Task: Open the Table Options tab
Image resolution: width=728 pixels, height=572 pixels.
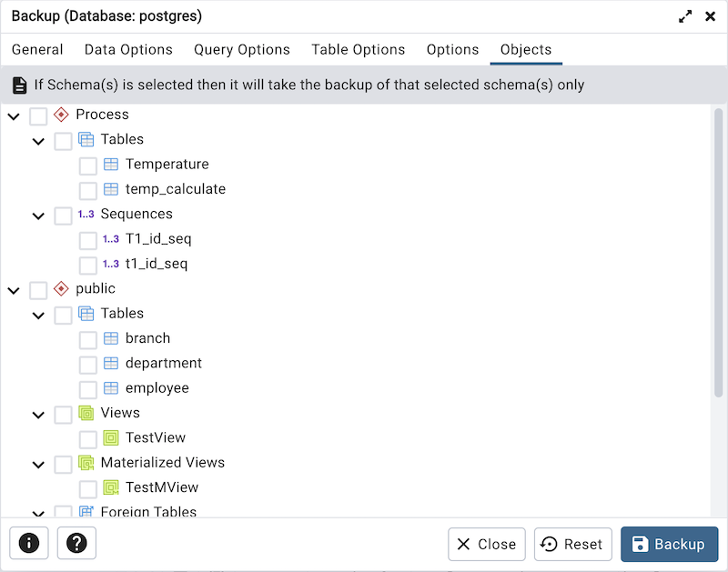Action: [x=358, y=50]
